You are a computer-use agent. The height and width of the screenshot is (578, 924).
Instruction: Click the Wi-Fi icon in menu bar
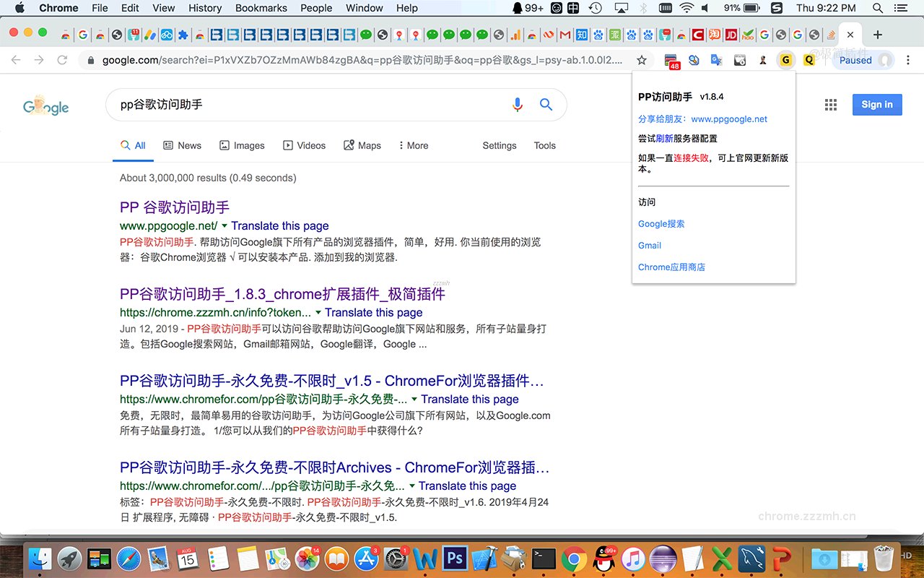point(687,8)
